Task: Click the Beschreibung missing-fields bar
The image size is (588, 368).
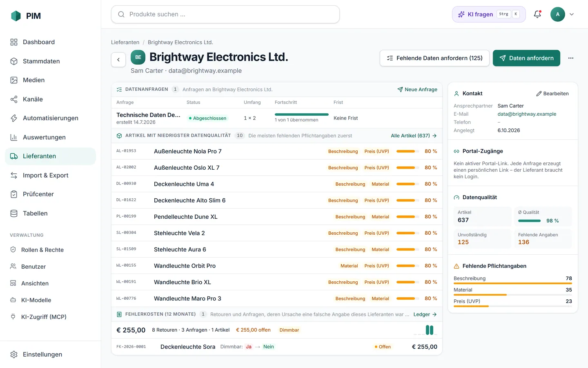Action: point(513,283)
